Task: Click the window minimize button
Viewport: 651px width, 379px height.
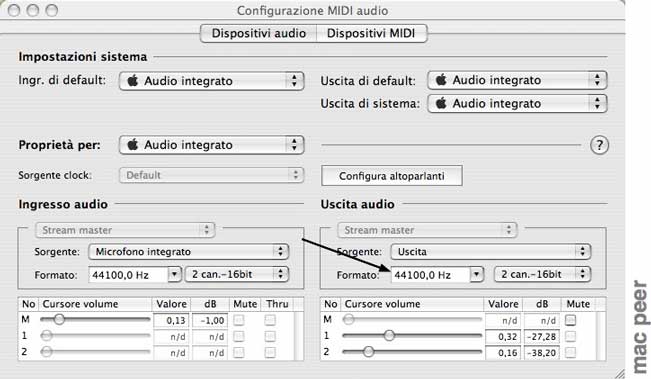Action: [x=33, y=10]
